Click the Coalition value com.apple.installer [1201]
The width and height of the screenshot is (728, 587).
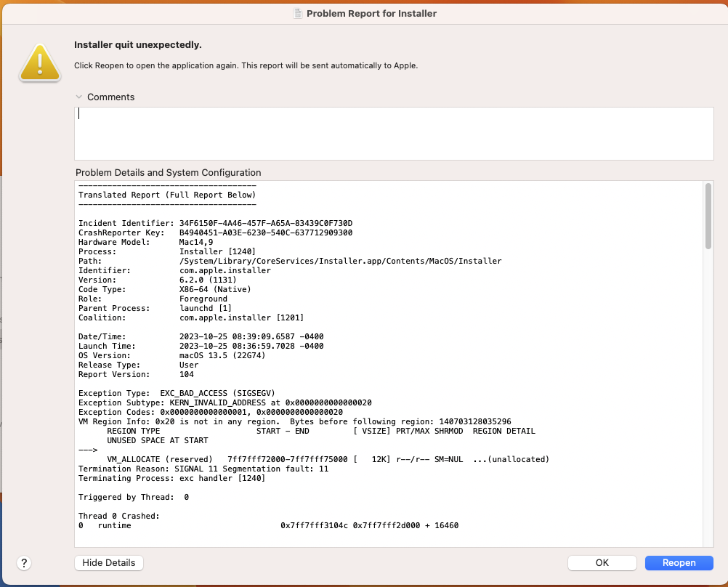tap(241, 317)
